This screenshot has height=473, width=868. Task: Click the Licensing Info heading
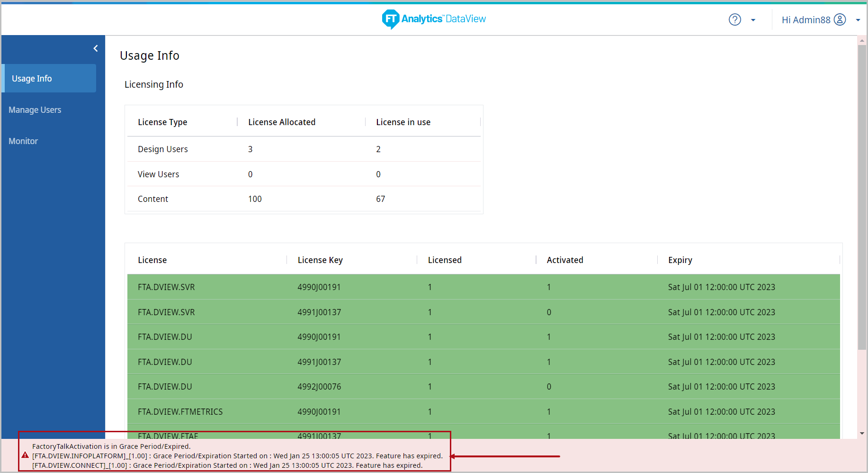tap(153, 84)
